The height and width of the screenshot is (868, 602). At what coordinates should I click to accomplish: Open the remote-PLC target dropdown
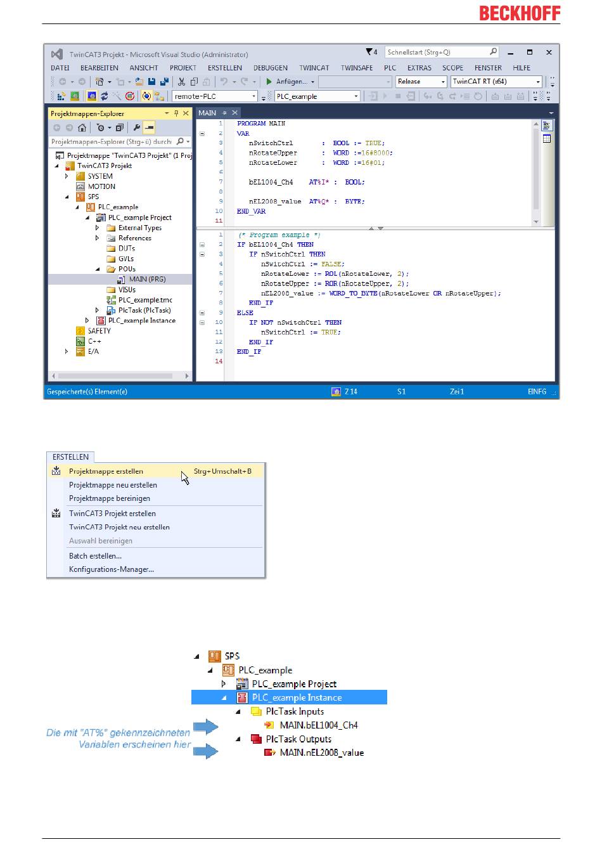click(254, 96)
